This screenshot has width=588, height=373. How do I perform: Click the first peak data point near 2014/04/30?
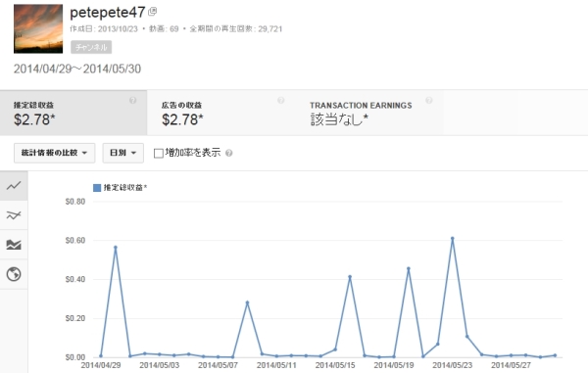click(x=116, y=247)
